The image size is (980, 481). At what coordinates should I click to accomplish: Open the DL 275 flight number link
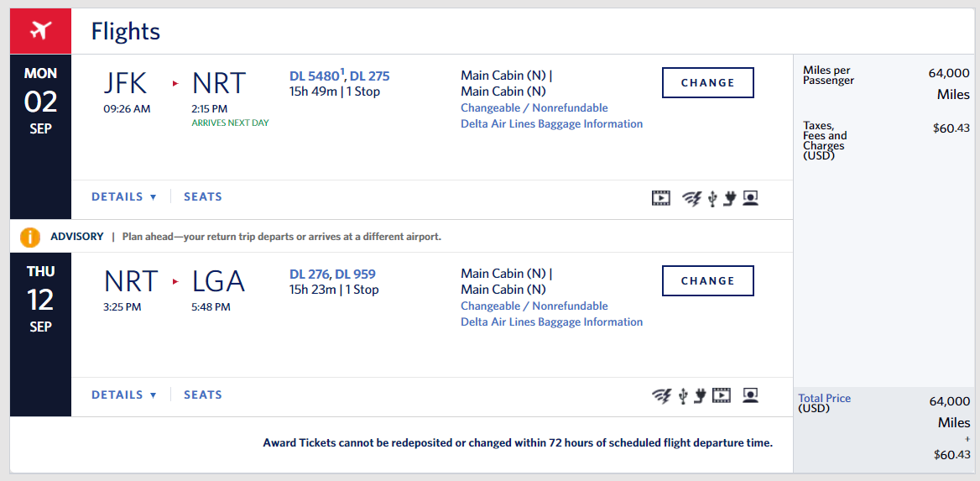tap(370, 76)
